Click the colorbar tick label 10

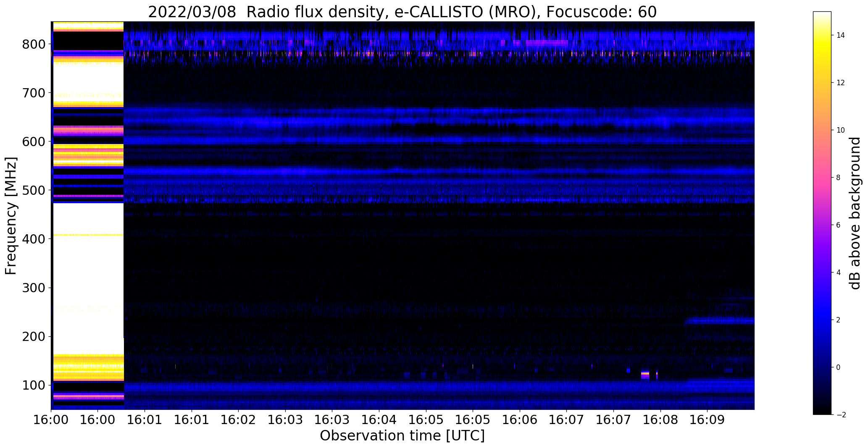(841, 130)
